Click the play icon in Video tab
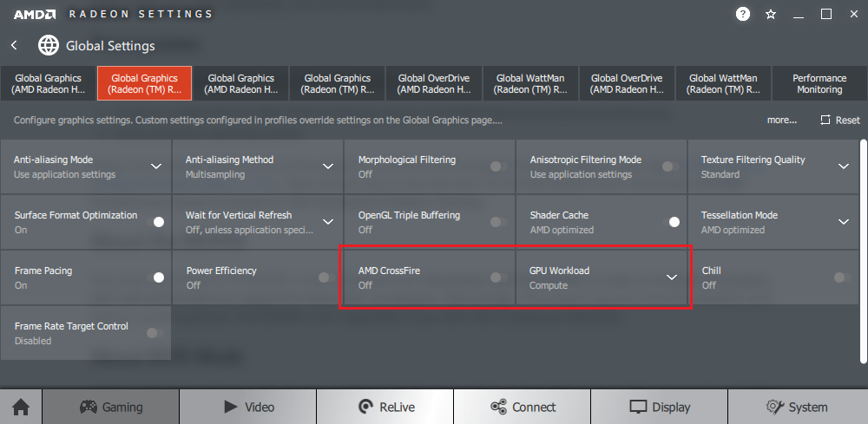The height and width of the screenshot is (424, 868). click(231, 408)
